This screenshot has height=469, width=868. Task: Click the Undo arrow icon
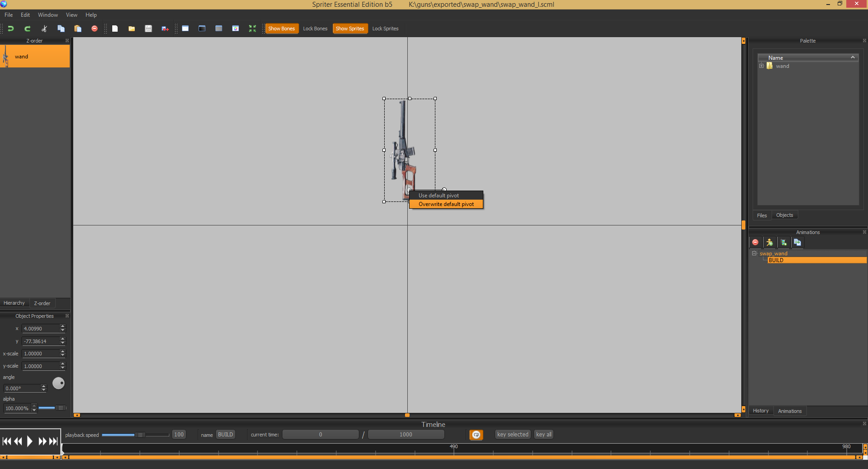coord(11,29)
